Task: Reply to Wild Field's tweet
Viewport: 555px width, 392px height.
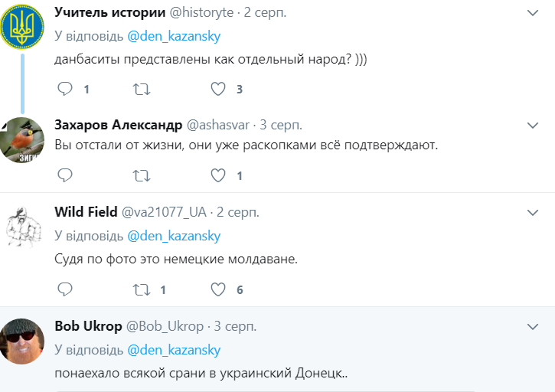Action: pos(65,289)
